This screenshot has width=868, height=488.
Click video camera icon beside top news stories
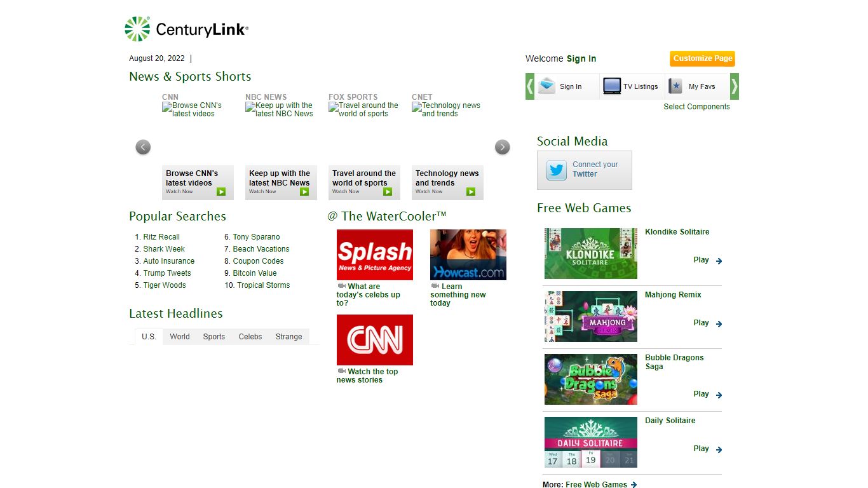pyautogui.click(x=341, y=371)
